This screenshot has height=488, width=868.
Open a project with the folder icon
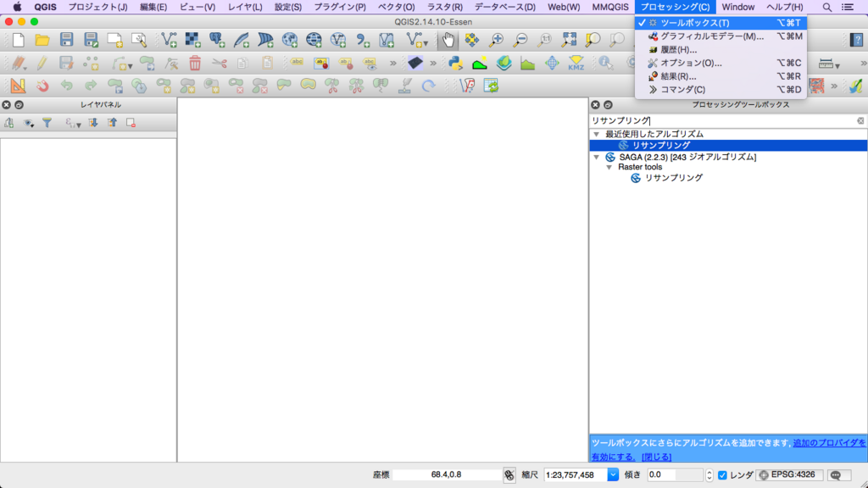42,40
